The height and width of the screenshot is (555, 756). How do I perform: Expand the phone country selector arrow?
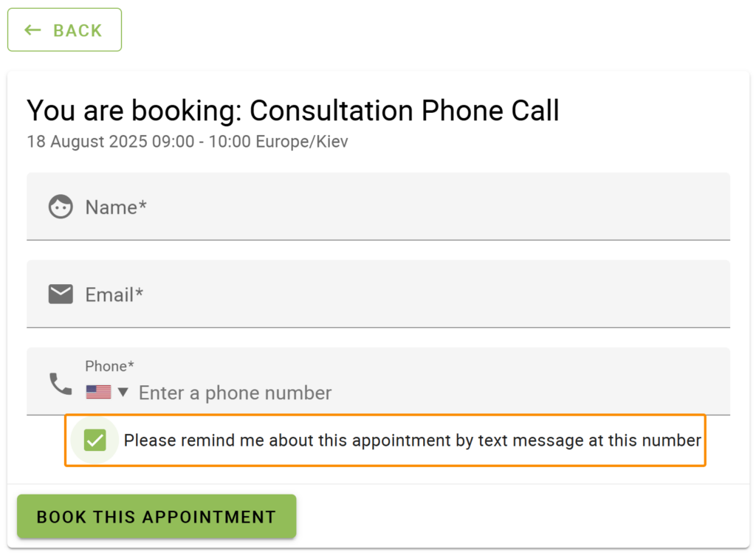pos(122,393)
